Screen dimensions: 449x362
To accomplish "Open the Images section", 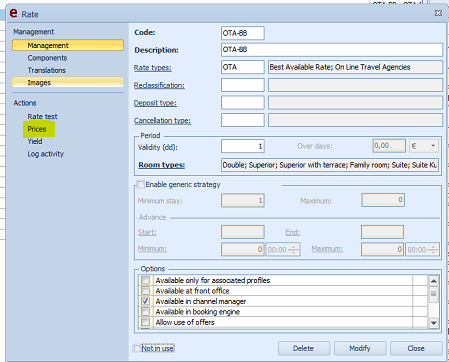I will 68,82.
